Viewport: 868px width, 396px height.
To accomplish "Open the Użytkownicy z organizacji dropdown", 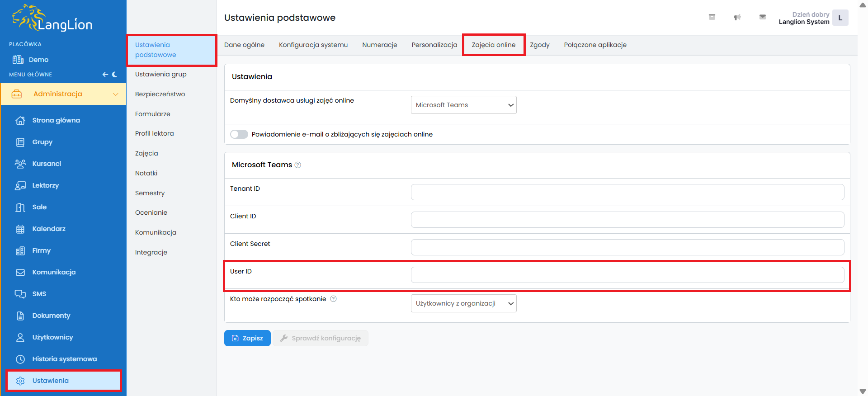I will [463, 303].
